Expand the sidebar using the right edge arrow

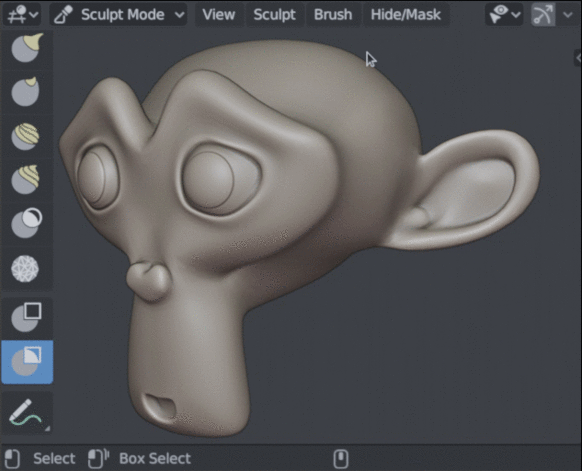(578, 58)
